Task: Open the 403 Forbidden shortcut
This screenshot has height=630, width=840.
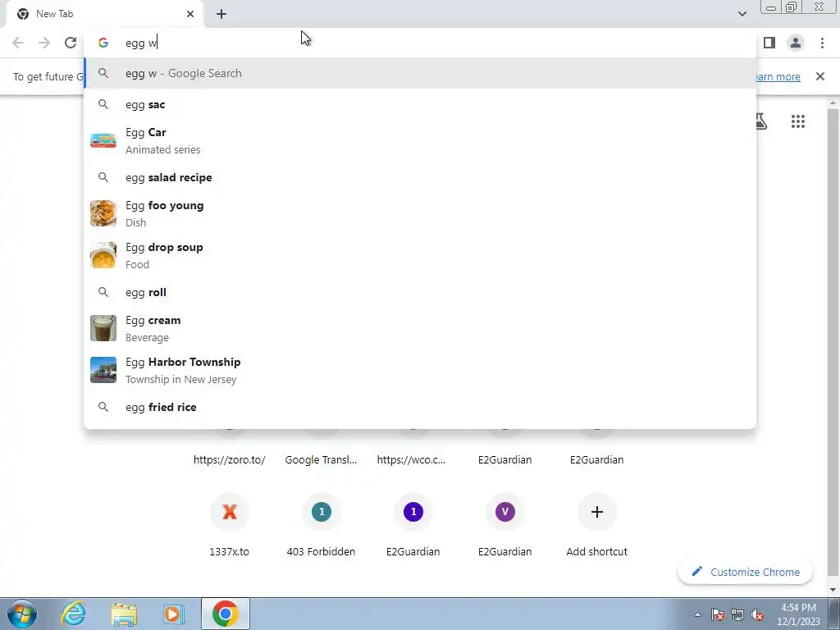Action: pos(321,525)
